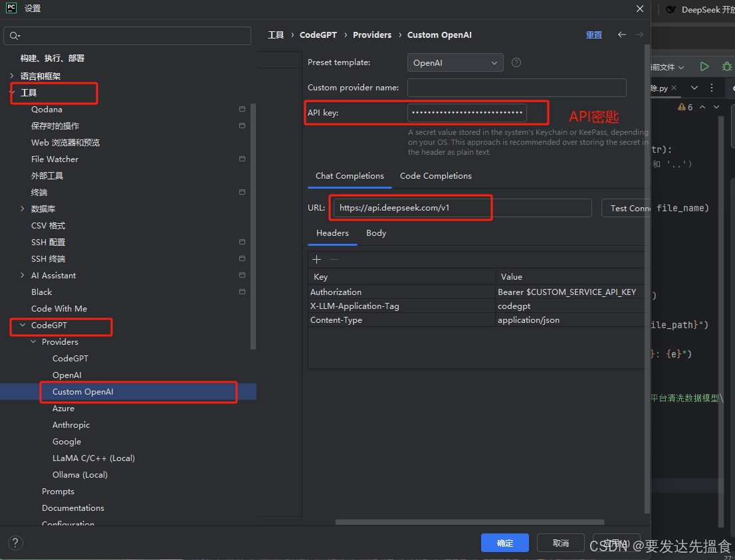Switch to the Code Completions tab
Viewport: 735px width, 560px height.
click(435, 176)
